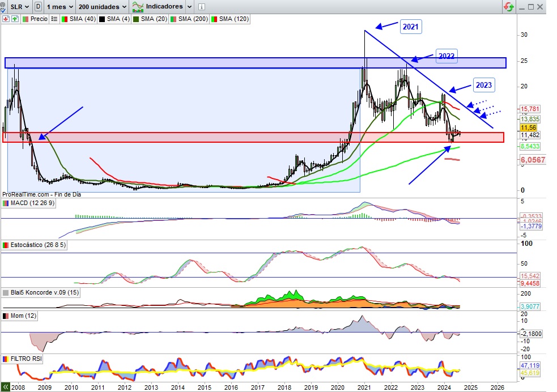
Task: Click the green up-arrow icon
Action: coord(15,19)
